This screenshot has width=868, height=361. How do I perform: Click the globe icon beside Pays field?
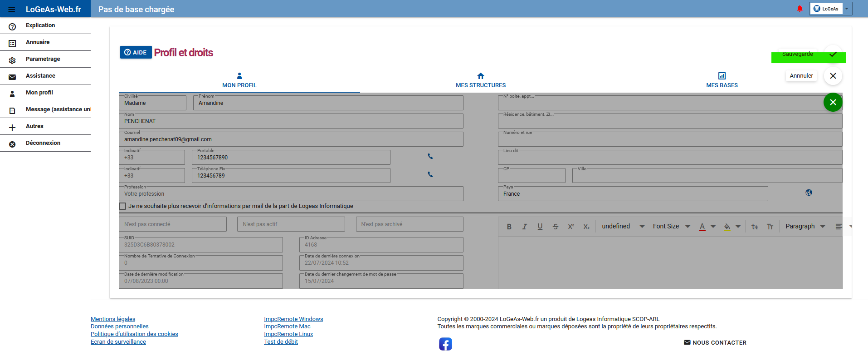click(809, 193)
